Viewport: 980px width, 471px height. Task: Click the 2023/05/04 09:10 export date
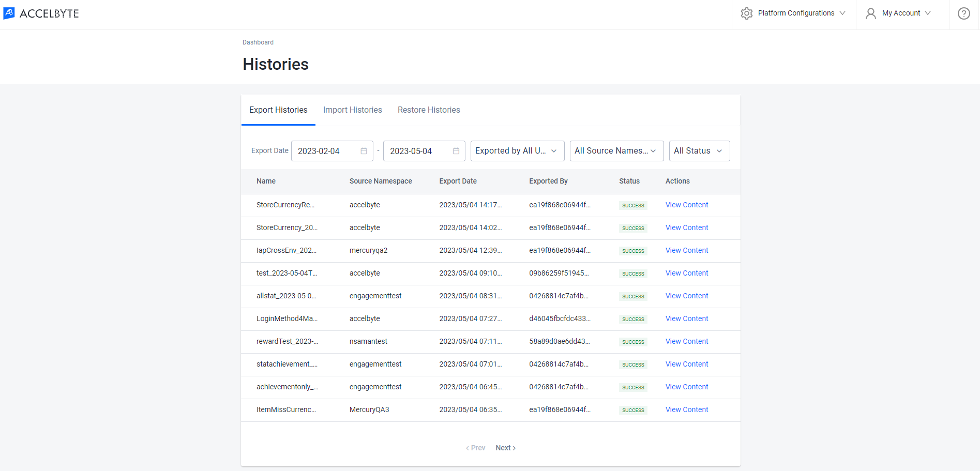(471, 274)
